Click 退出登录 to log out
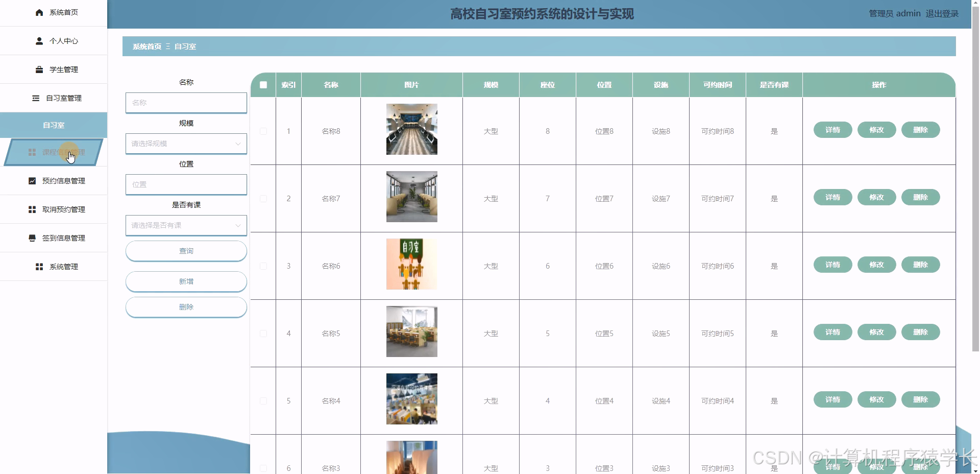This screenshot has height=474, width=980. 942,14
